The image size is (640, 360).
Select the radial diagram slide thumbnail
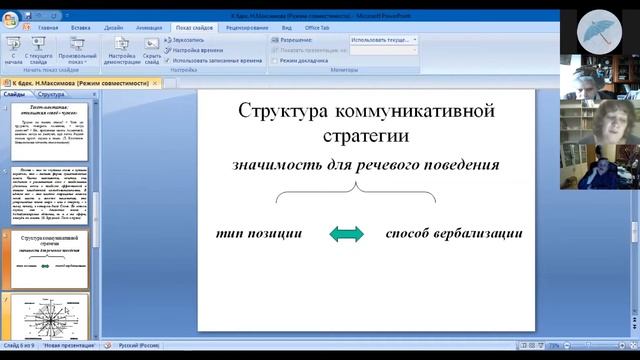(49, 318)
